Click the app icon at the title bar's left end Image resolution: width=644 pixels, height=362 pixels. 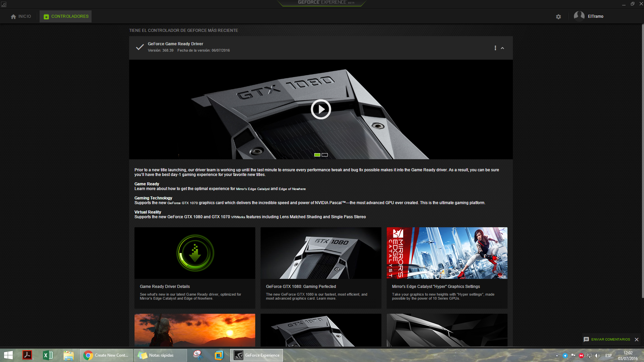point(4,4)
